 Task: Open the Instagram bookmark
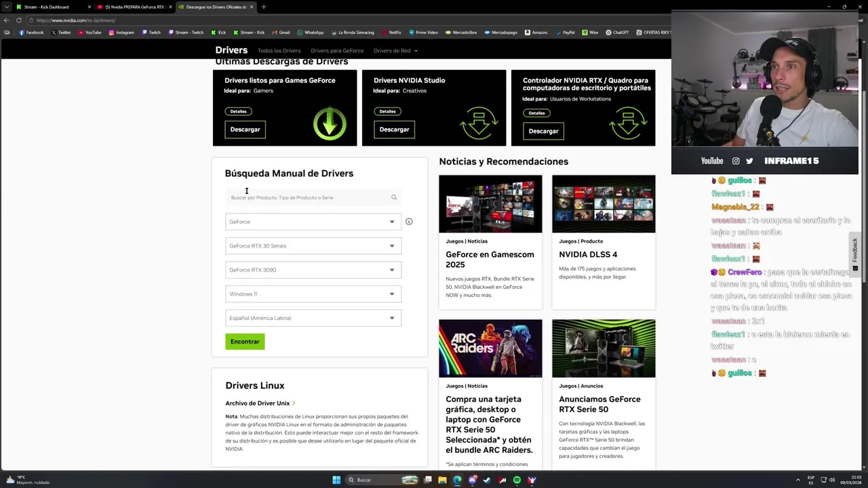(121, 33)
